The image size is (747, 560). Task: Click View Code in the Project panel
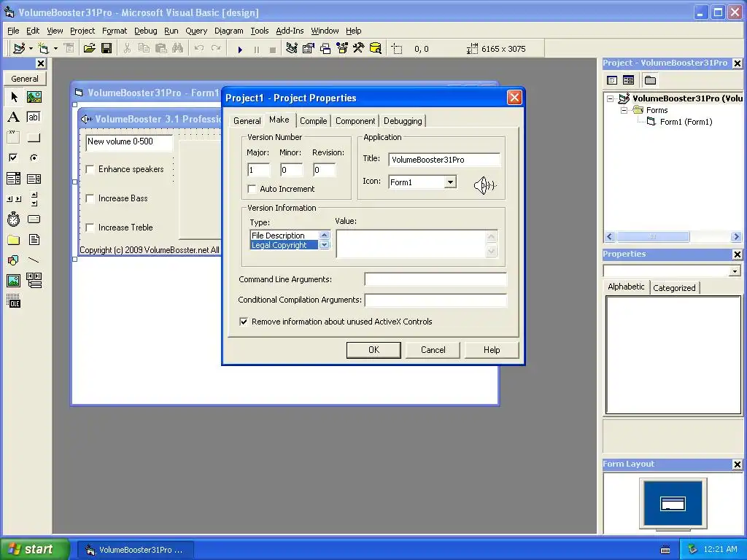click(612, 80)
